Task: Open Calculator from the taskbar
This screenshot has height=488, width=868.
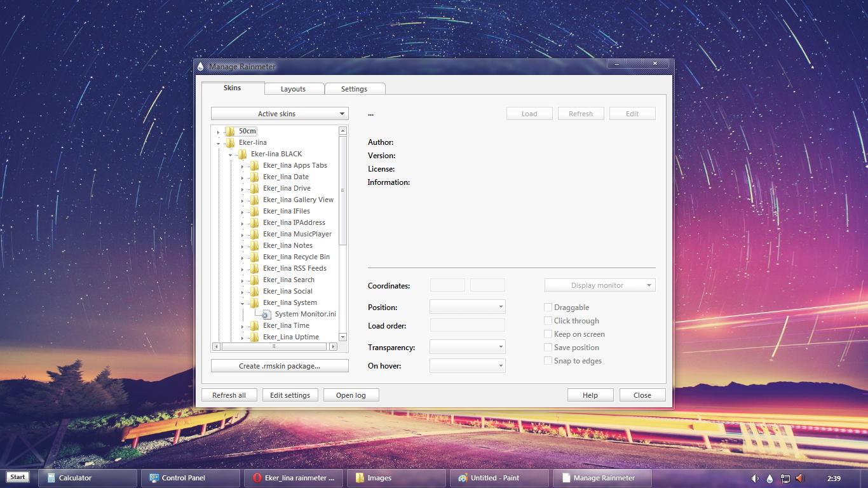Action: 88,478
